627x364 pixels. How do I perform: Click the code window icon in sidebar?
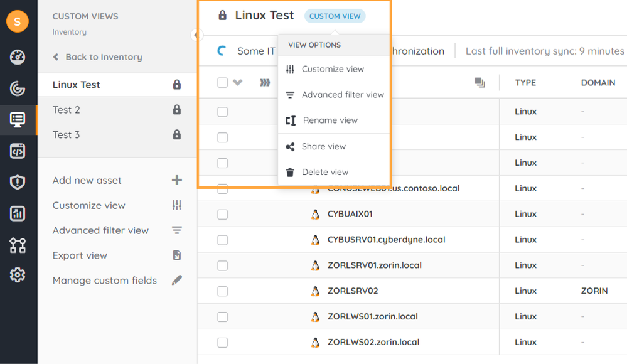[x=18, y=151]
